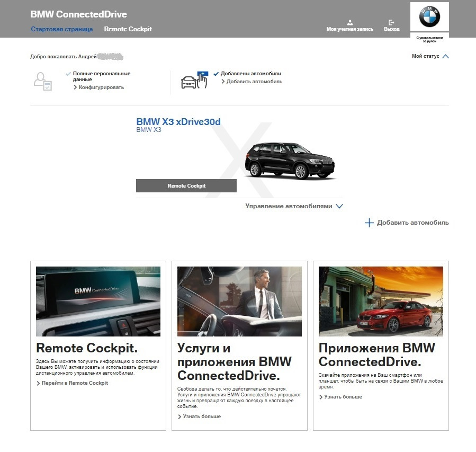
Task: Click the BMW X3 xDrive30d title
Action: pyautogui.click(x=178, y=122)
